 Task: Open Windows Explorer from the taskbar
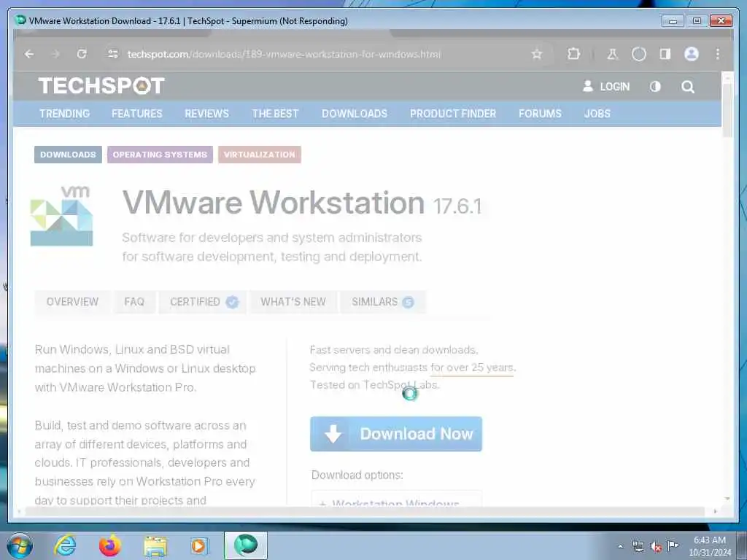[x=155, y=546]
